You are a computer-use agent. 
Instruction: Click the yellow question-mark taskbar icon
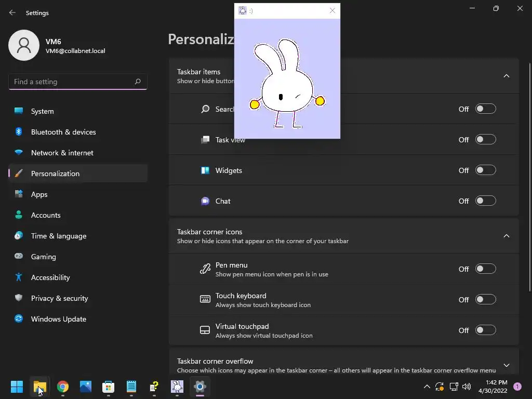154,387
